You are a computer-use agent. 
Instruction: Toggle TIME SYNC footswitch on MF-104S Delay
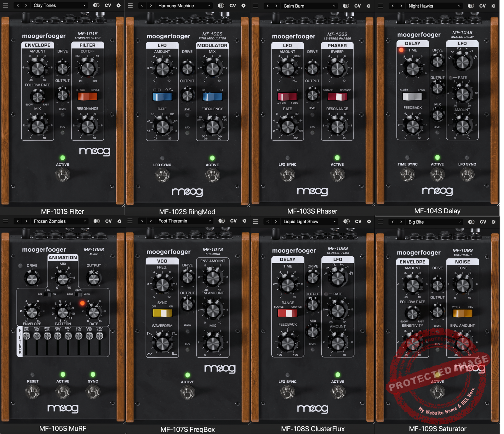pyautogui.click(x=407, y=174)
